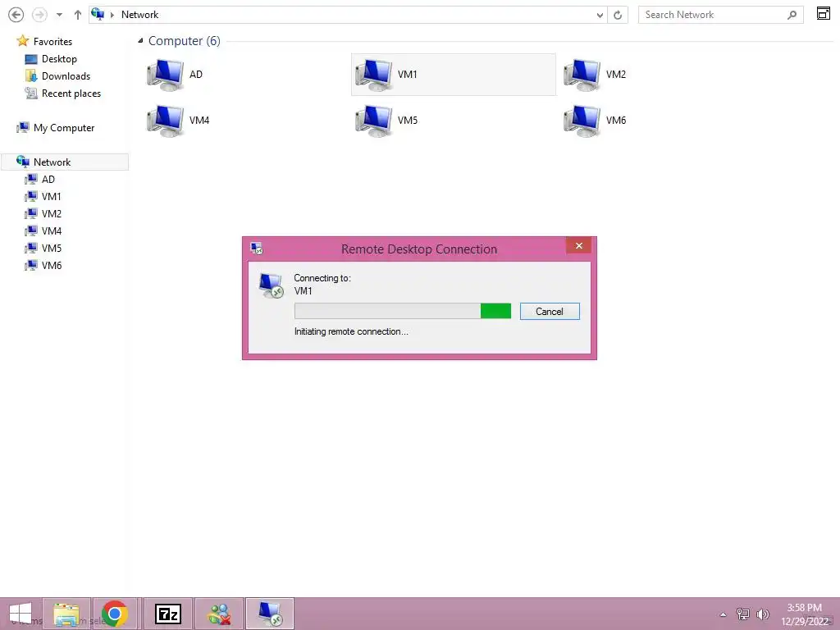
Task: Open 7-Zip from the taskbar
Action: 167,614
